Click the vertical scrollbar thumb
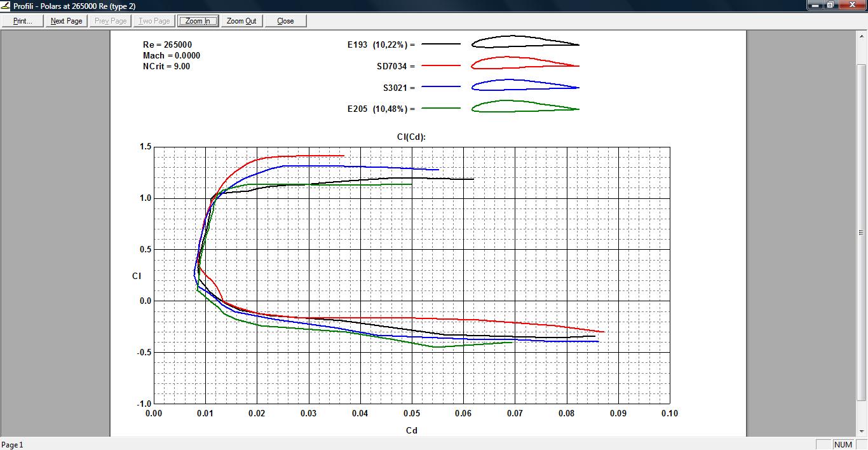 pyautogui.click(x=862, y=232)
